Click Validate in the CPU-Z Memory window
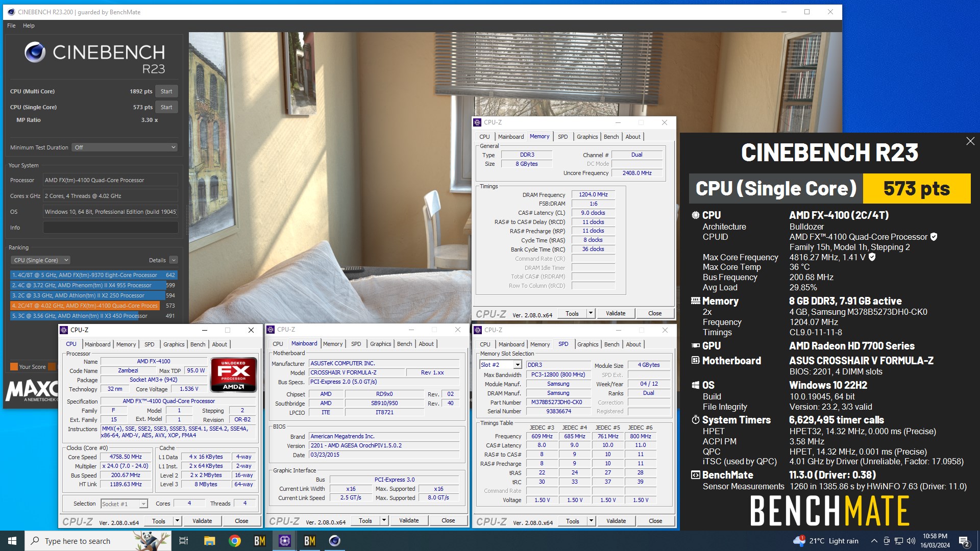The image size is (980, 551). click(x=616, y=313)
